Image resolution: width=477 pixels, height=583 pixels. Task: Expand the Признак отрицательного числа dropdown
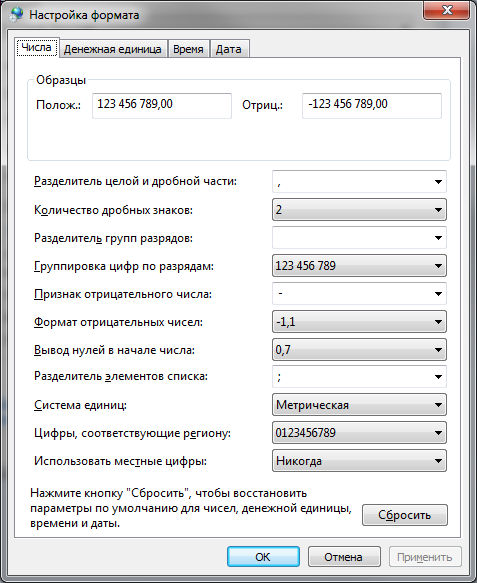[359, 294]
